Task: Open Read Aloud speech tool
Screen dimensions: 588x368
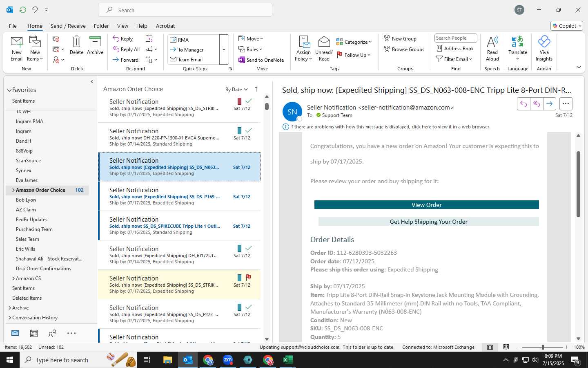Action: tap(492, 48)
